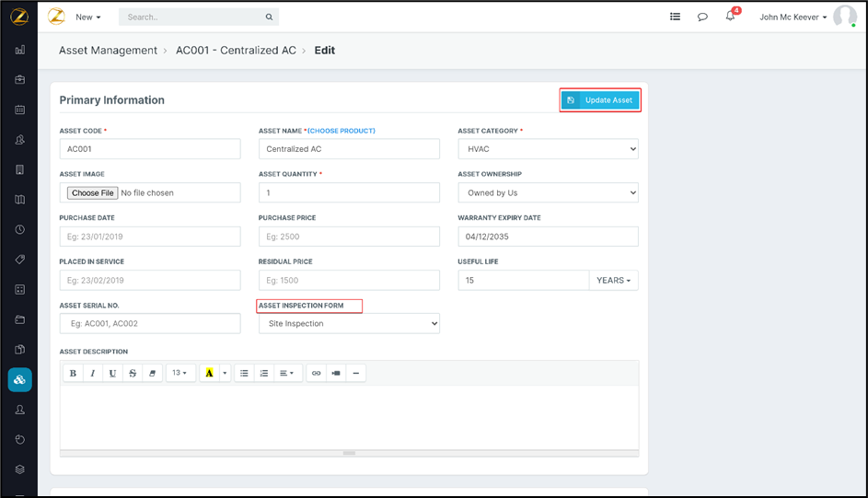The image size is (868, 498).
Task: Open the Asset Category dropdown
Action: (x=548, y=149)
